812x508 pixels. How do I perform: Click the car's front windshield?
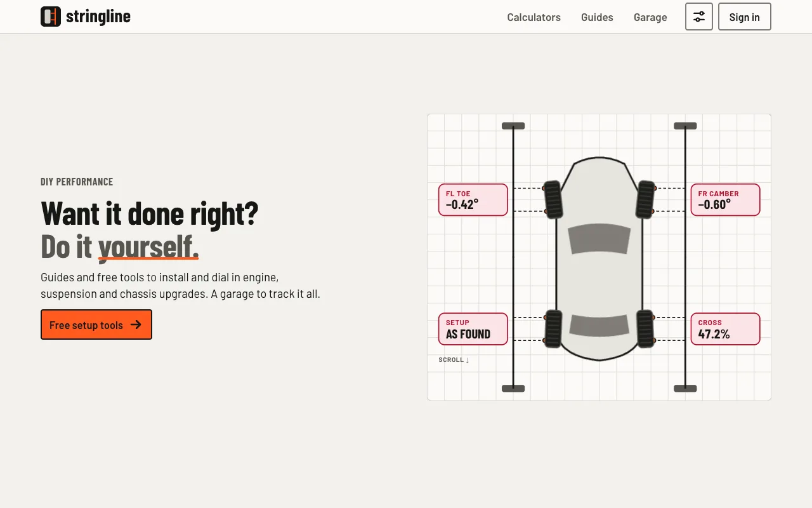599,239
